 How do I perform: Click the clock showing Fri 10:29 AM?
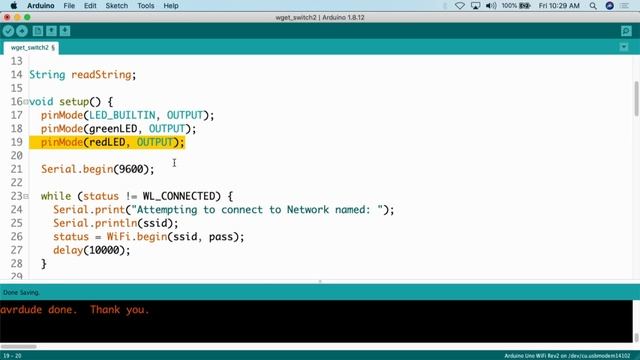tap(559, 6)
